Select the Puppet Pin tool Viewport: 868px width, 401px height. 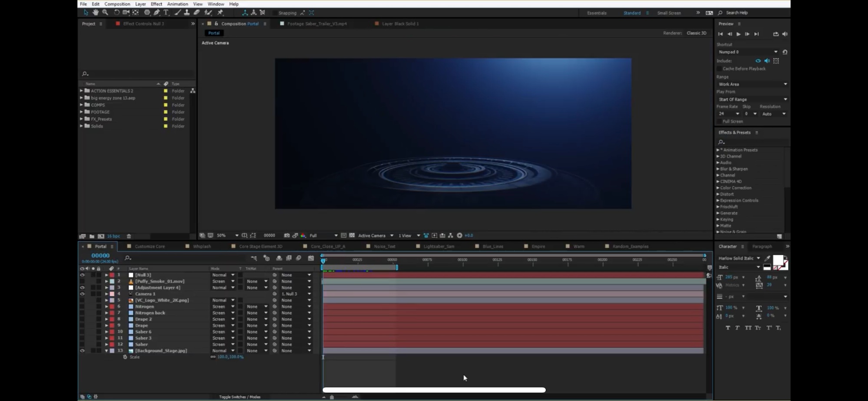[x=220, y=13]
